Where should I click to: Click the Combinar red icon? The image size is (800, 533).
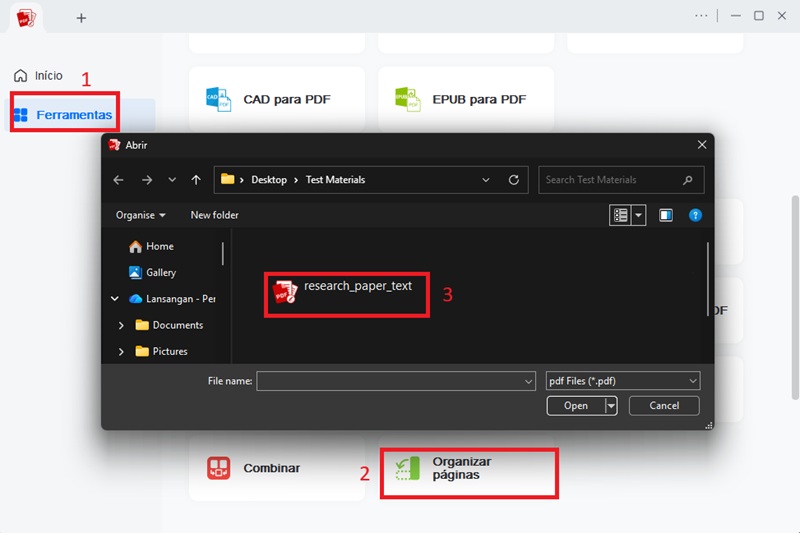218,468
